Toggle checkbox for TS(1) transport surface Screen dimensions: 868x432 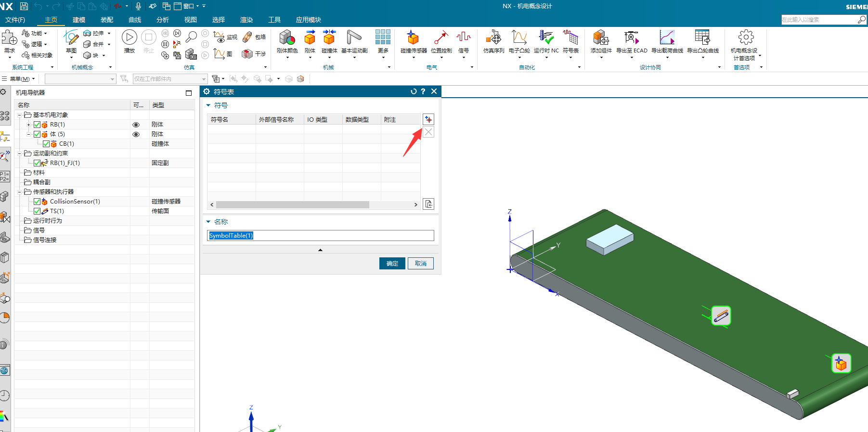[x=37, y=211]
